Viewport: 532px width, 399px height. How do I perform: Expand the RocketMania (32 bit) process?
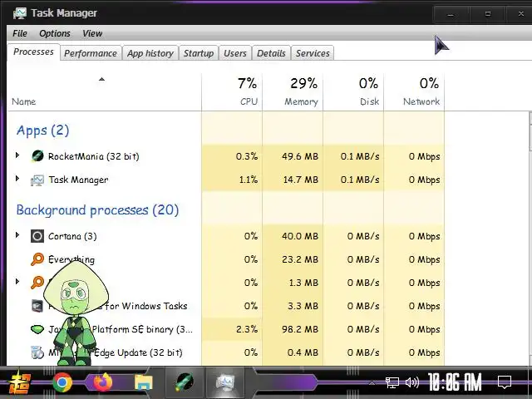click(17, 155)
